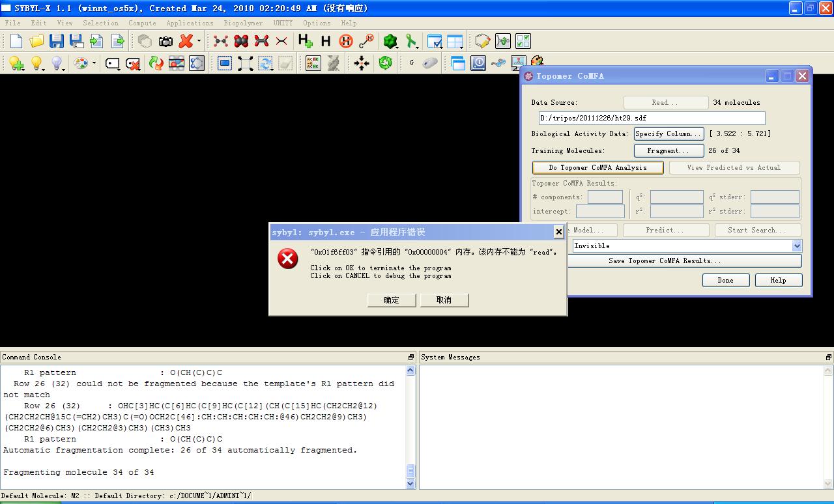Open a file using the yellow folder icon
This screenshot has height=504, width=834.
click(x=36, y=41)
